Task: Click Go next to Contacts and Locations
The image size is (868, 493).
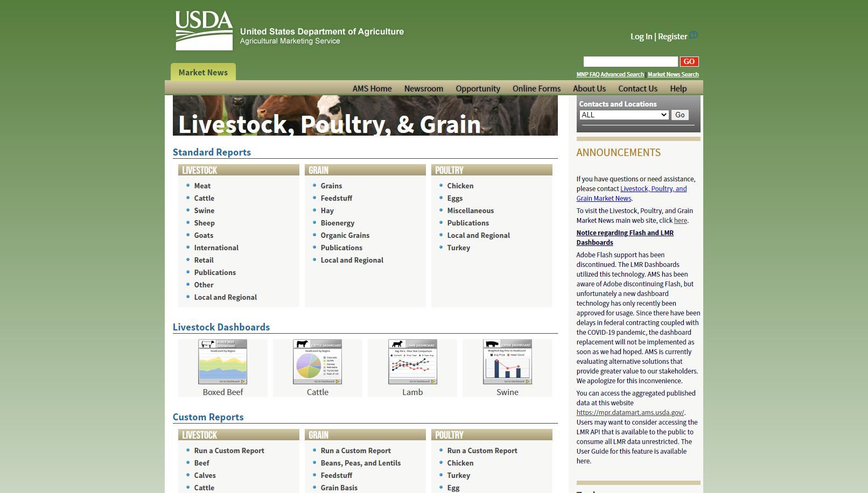Action: [680, 115]
